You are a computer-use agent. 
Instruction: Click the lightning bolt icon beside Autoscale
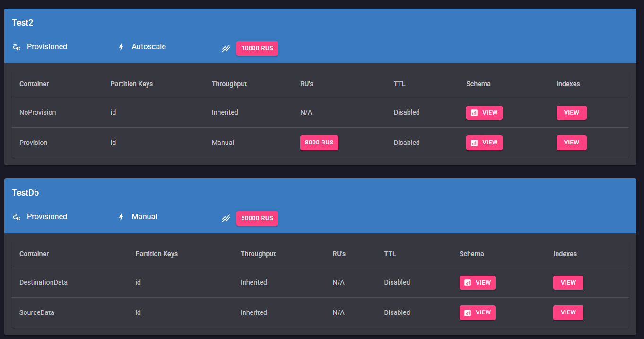pyautogui.click(x=121, y=47)
